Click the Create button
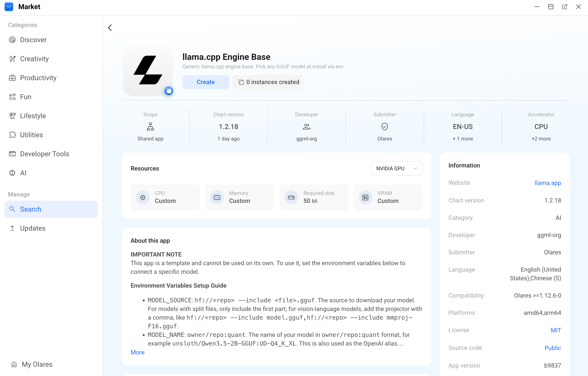 206,82
